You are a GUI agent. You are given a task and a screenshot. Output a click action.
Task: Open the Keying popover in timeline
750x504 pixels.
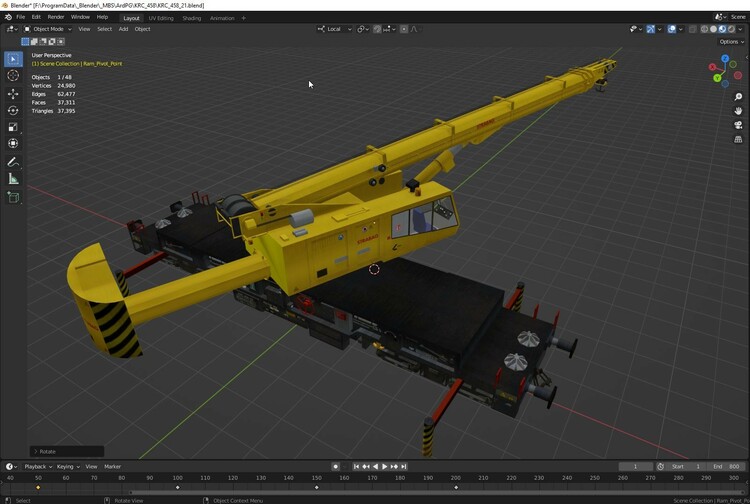click(67, 466)
